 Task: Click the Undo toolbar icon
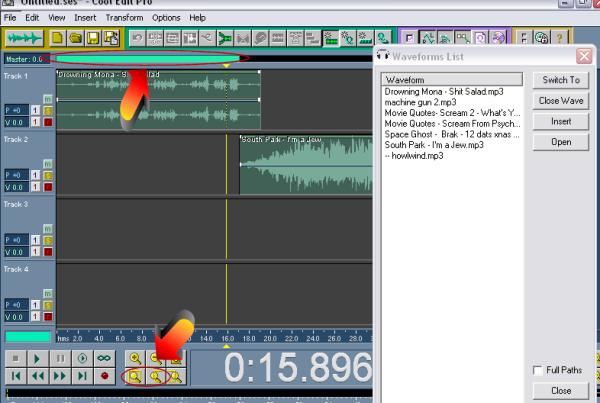(137, 38)
